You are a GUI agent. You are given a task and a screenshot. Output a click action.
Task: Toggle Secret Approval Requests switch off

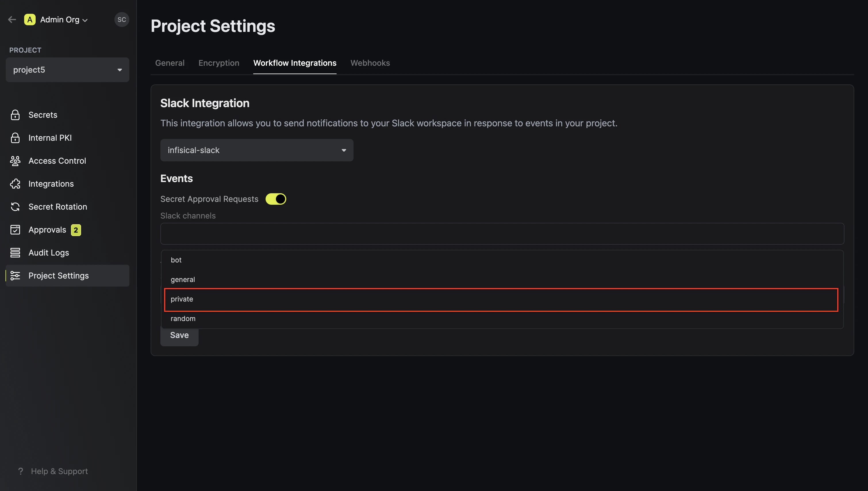click(276, 199)
